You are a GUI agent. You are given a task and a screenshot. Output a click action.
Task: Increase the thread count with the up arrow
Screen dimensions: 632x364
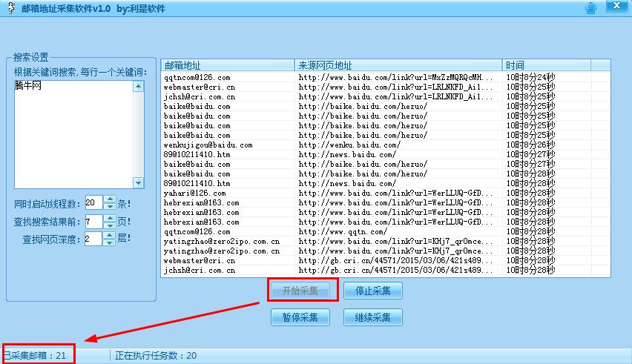click(x=111, y=199)
